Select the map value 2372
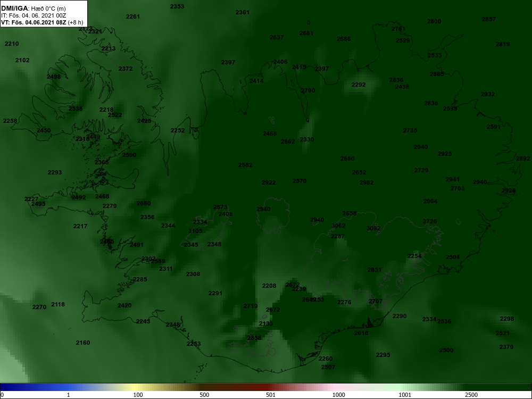 coord(126,69)
